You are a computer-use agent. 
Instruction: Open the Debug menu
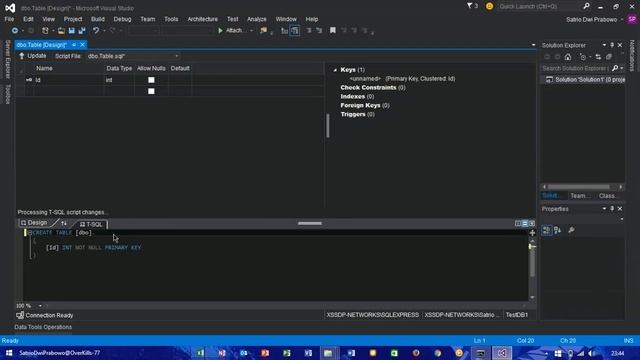tap(122, 19)
